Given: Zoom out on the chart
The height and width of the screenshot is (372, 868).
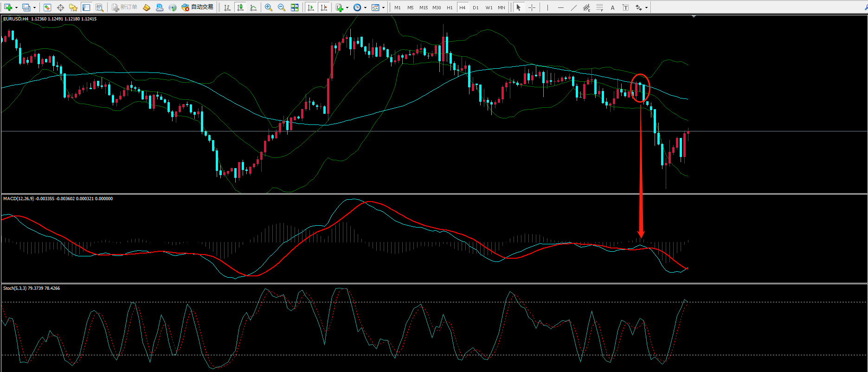Looking at the screenshot, I should click(x=282, y=7).
